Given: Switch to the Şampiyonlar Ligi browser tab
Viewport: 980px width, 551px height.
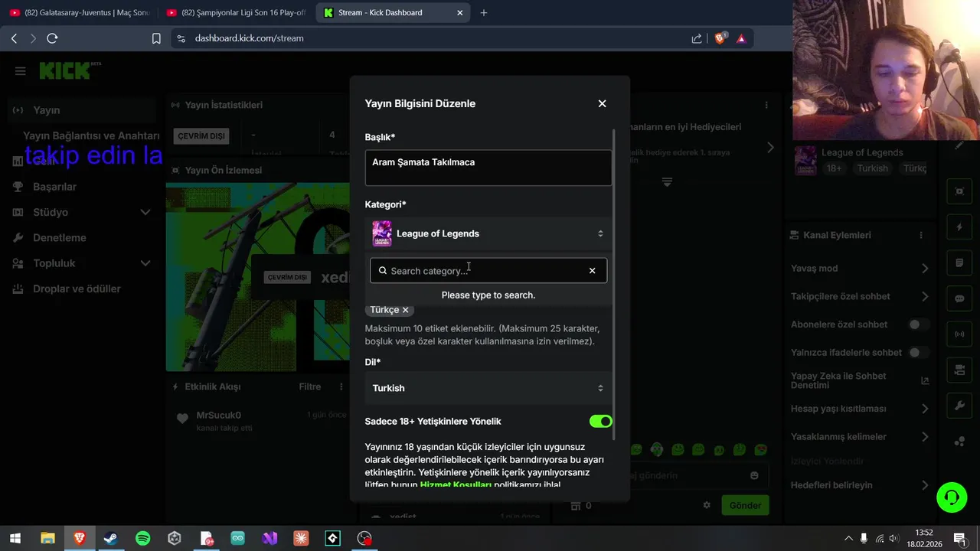Looking at the screenshot, I should (236, 12).
